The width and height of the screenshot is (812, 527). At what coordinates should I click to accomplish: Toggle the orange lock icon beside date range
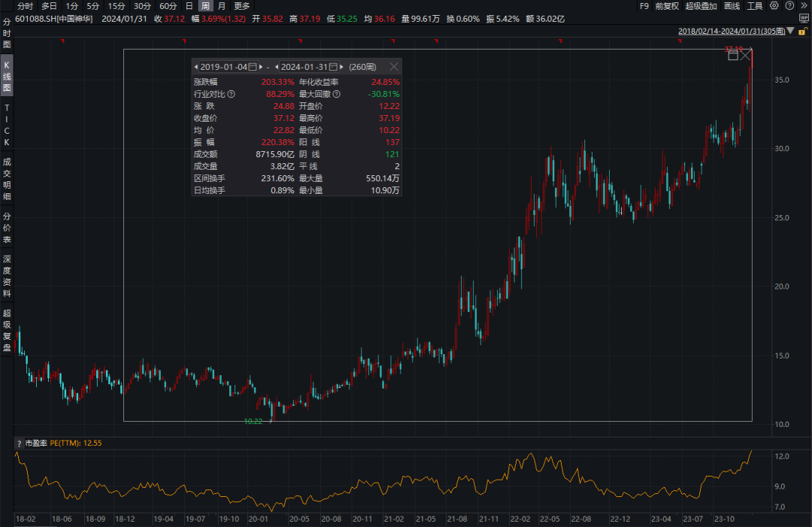(803, 31)
